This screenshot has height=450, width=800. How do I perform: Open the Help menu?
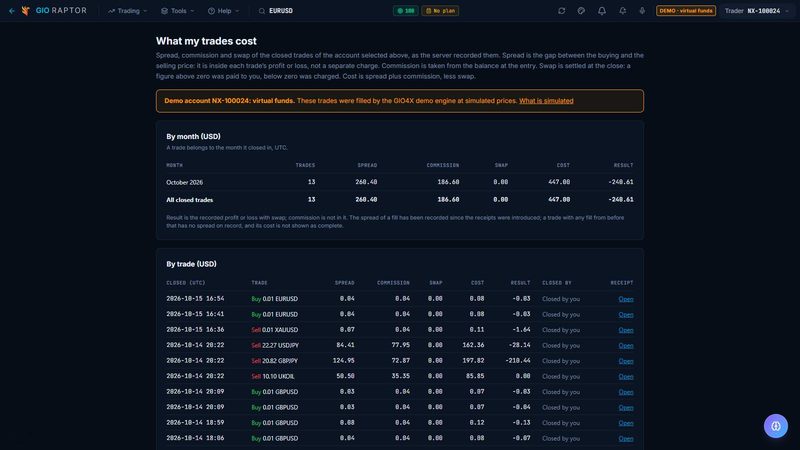click(223, 11)
